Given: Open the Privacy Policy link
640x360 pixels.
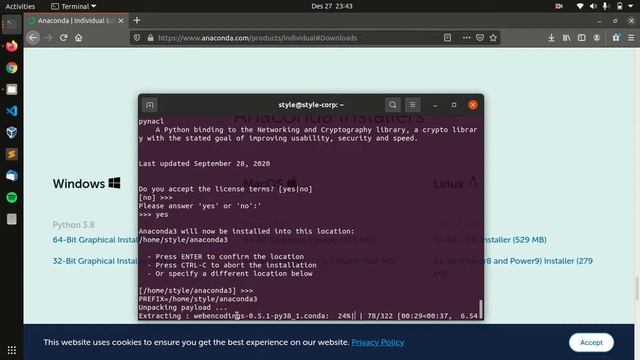Looking at the screenshot, I should (x=378, y=342).
